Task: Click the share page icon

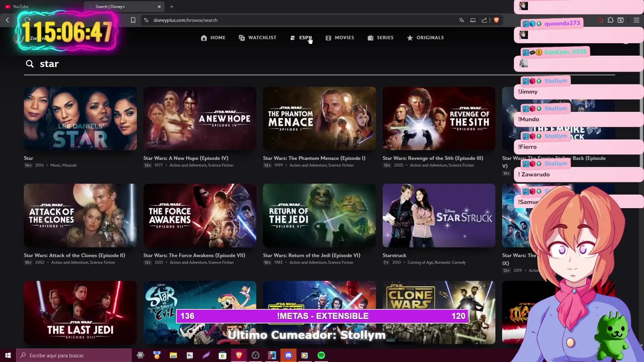Action: click(x=485, y=20)
